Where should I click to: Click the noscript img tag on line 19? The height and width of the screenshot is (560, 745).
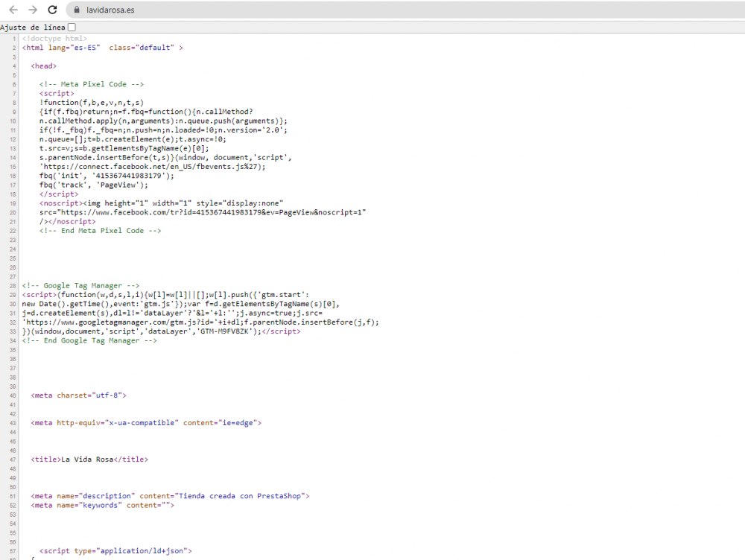161,203
